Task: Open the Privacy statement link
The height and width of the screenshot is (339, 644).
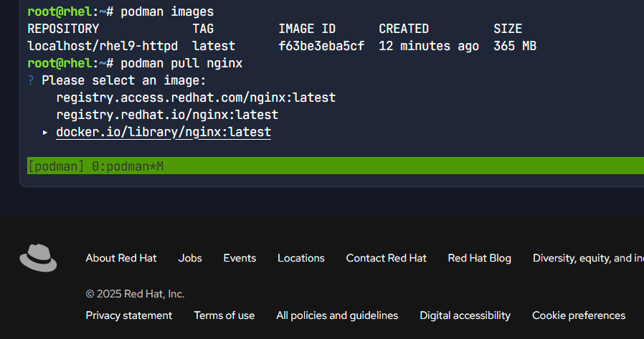Action: point(129,315)
